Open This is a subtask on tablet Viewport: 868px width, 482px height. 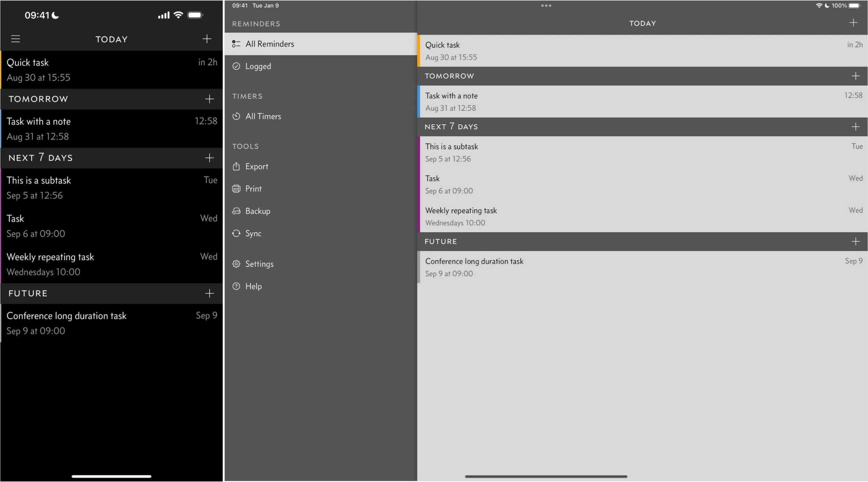click(x=642, y=152)
